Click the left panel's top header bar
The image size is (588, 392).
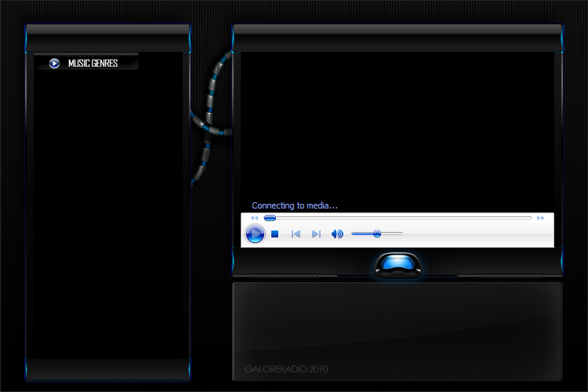click(x=108, y=37)
